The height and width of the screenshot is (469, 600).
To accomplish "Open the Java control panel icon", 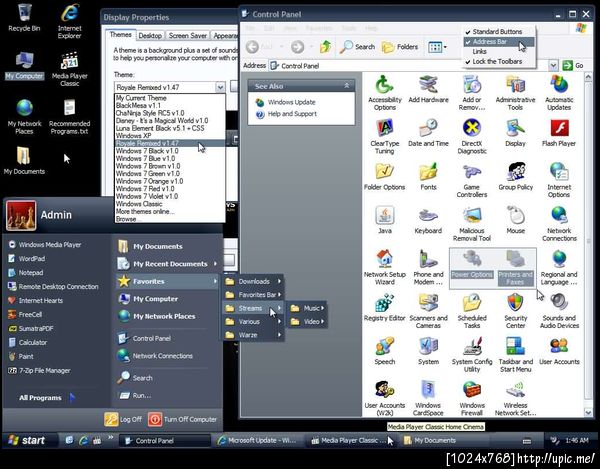I will click(x=384, y=220).
